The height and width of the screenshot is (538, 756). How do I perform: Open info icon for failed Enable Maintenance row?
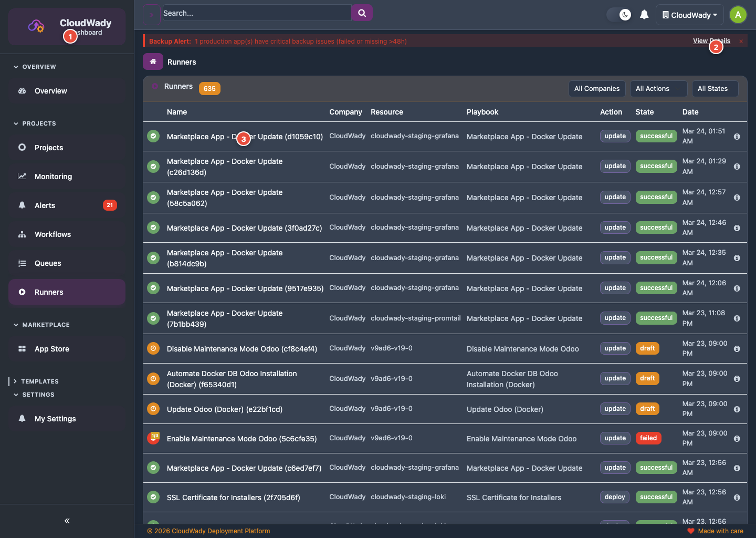(x=737, y=439)
